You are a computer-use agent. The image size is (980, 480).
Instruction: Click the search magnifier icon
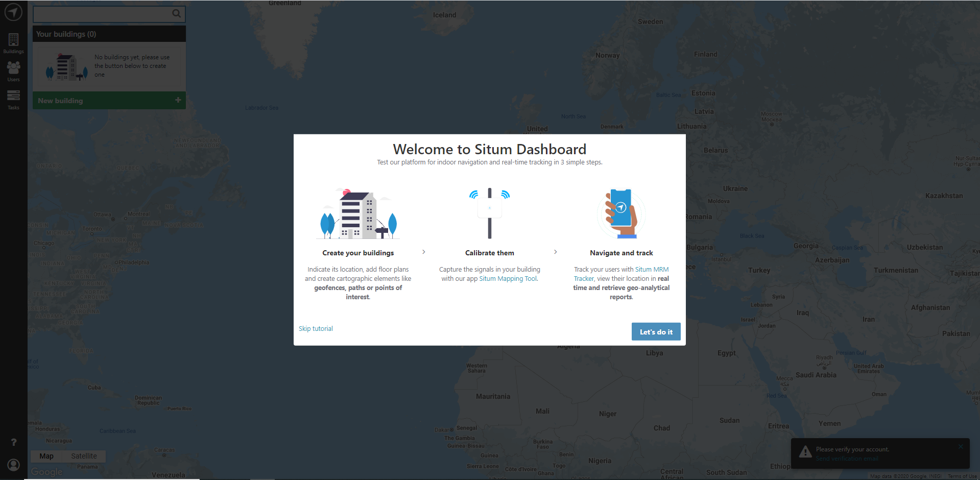pyautogui.click(x=176, y=14)
